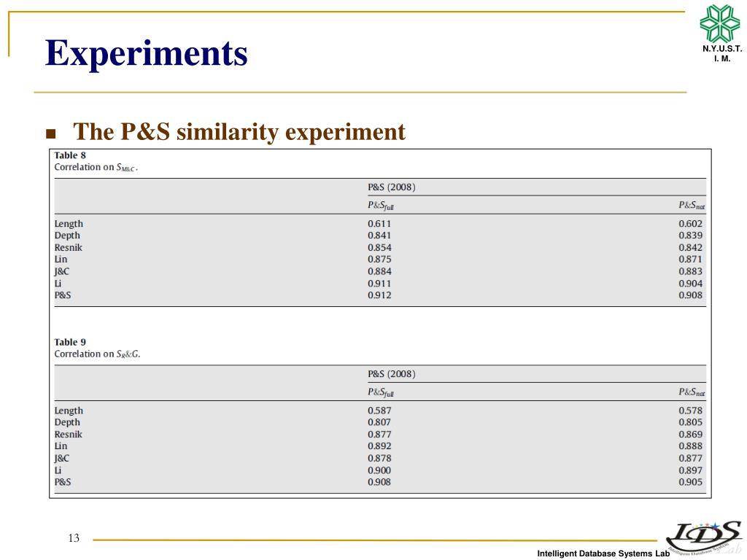The height and width of the screenshot is (560, 747).
Task: Click the value "0.900" in Table 9
Action: [379, 470]
